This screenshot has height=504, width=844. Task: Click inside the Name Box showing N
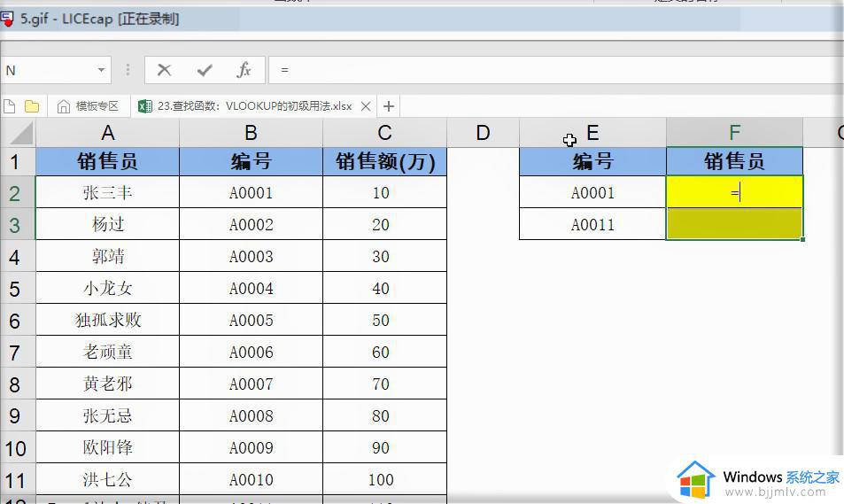coord(49,70)
